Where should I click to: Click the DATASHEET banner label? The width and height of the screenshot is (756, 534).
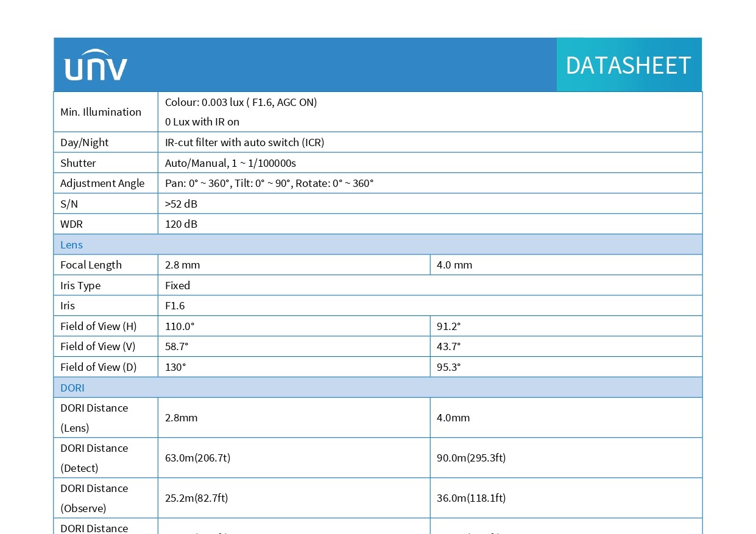coord(628,65)
